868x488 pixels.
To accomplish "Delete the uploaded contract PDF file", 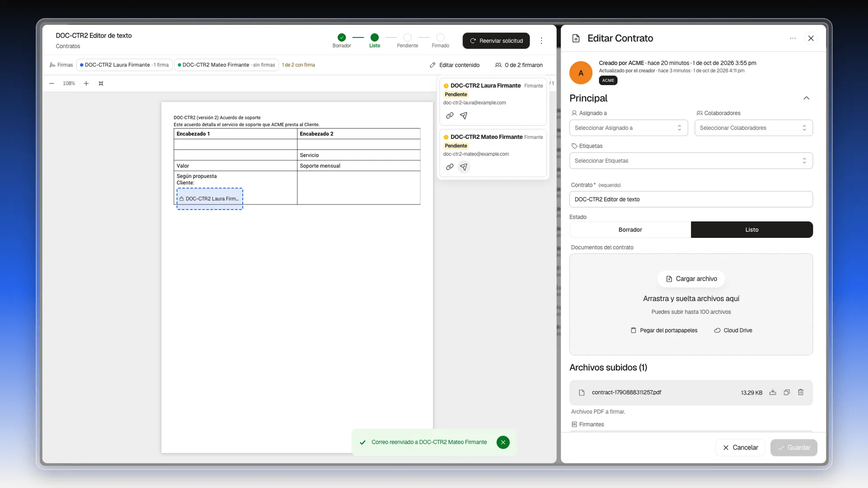I will 801,392.
